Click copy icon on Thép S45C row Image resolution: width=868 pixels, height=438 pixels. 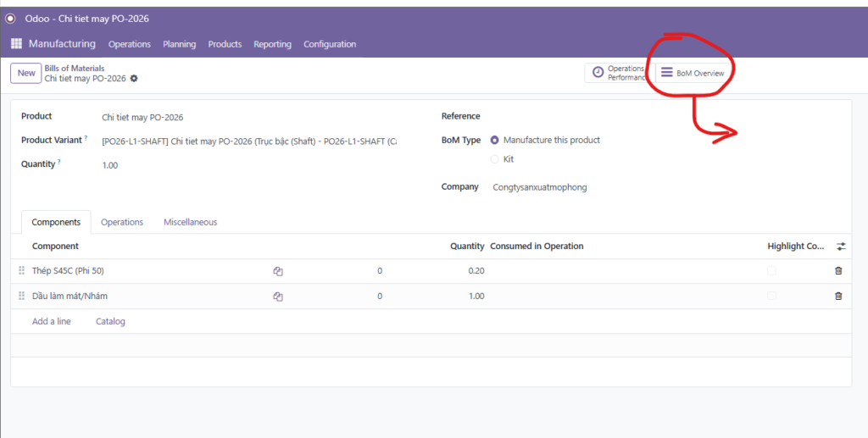click(x=277, y=271)
